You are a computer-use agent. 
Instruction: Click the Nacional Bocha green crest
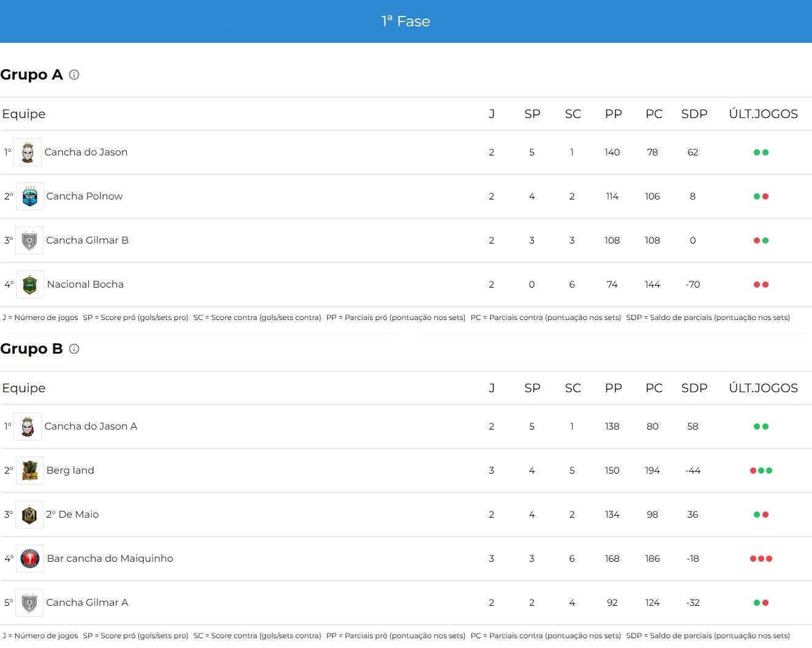click(30, 285)
